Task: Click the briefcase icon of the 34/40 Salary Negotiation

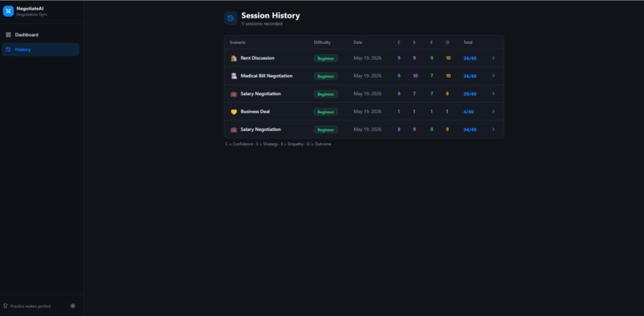Action: pyautogui.click(x=233, y=130)
